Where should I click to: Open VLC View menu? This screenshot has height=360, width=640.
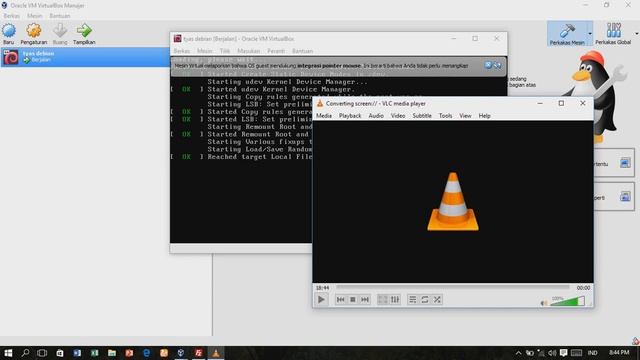click(465, 116)
